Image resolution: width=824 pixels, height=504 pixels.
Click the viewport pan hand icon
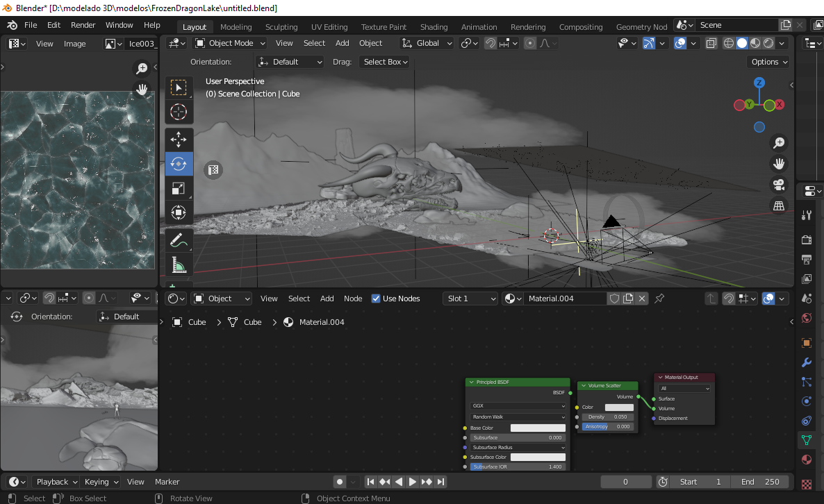779,164
